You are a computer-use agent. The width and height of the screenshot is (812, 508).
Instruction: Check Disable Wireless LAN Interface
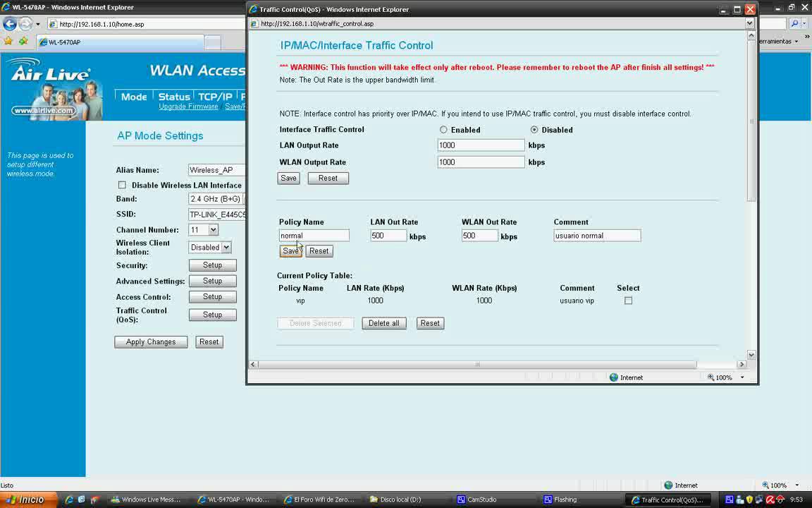[122, 185]
